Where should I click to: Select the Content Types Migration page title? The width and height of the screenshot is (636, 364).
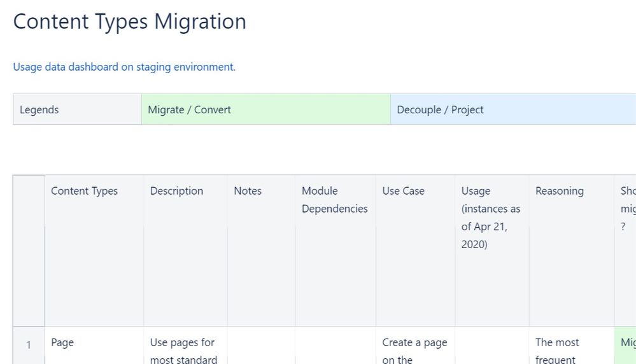tap(130, 22)
